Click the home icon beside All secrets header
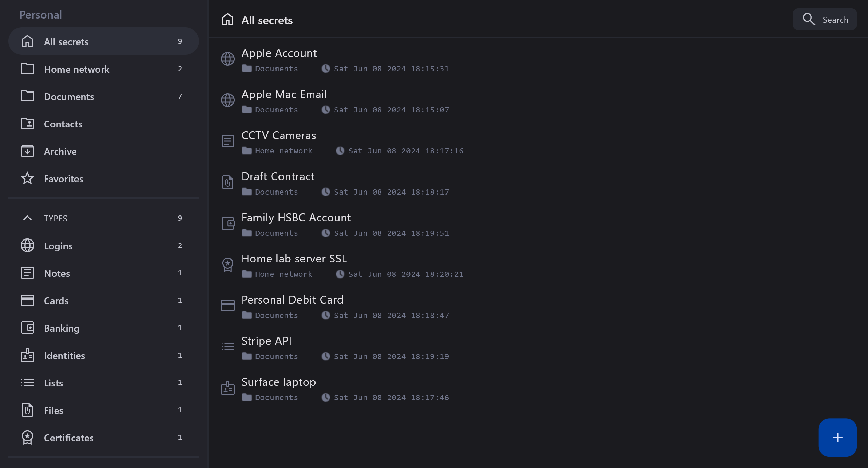Screen dimensions: 868x468 coord(227,20)
